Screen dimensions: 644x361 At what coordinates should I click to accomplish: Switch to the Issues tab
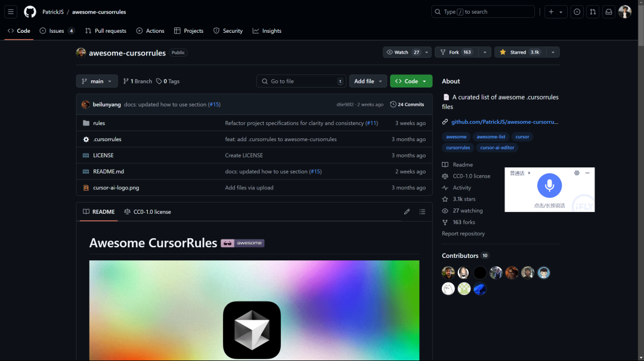(57, 31)
